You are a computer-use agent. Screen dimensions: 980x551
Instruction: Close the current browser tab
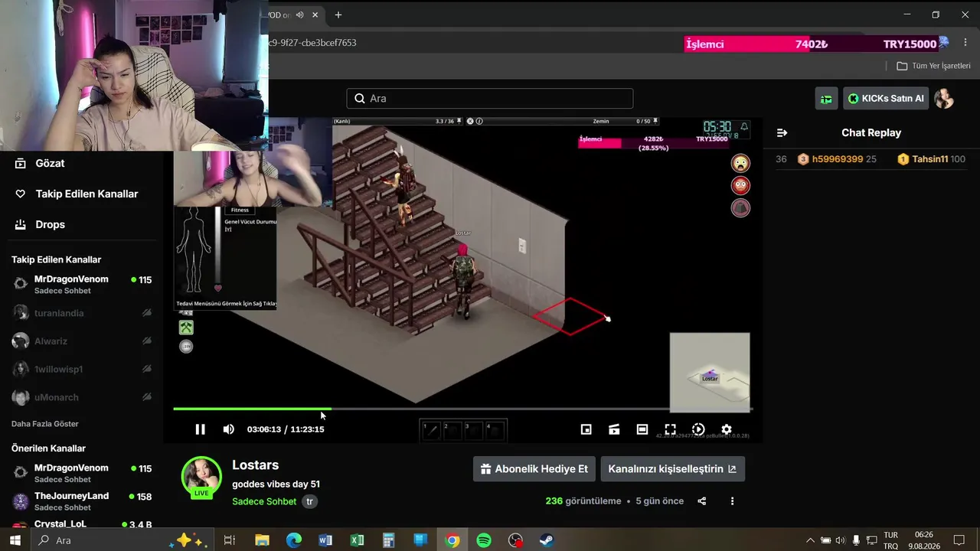click(315, 15)
